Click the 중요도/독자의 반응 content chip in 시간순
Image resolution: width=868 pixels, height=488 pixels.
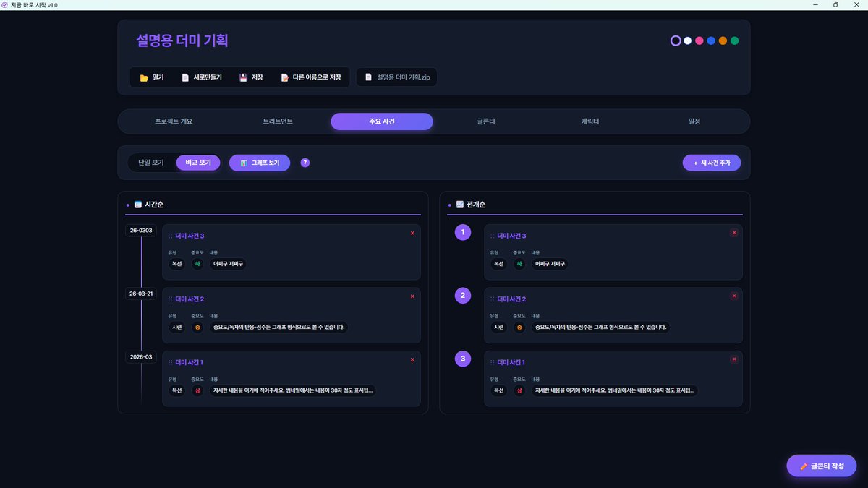click(278, 327)
